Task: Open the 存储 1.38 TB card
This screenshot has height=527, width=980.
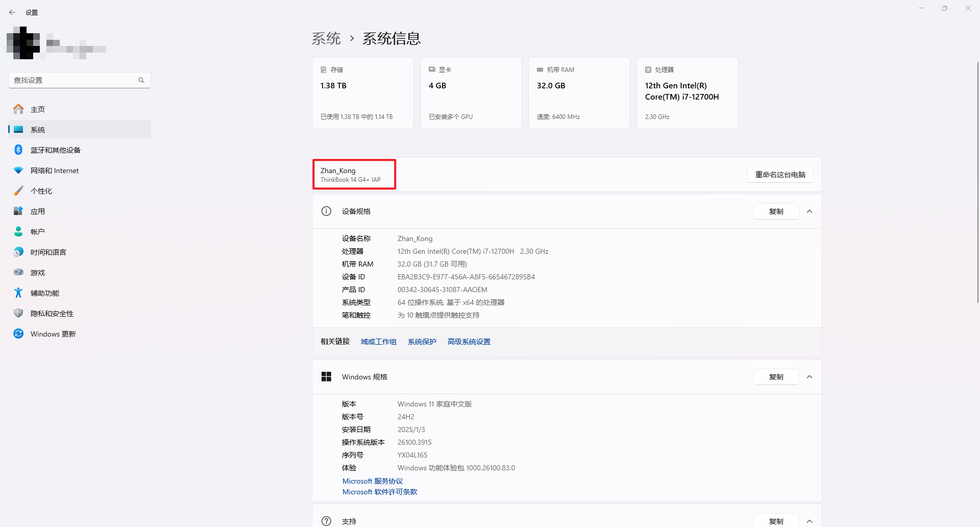Action: coord(363,93)
